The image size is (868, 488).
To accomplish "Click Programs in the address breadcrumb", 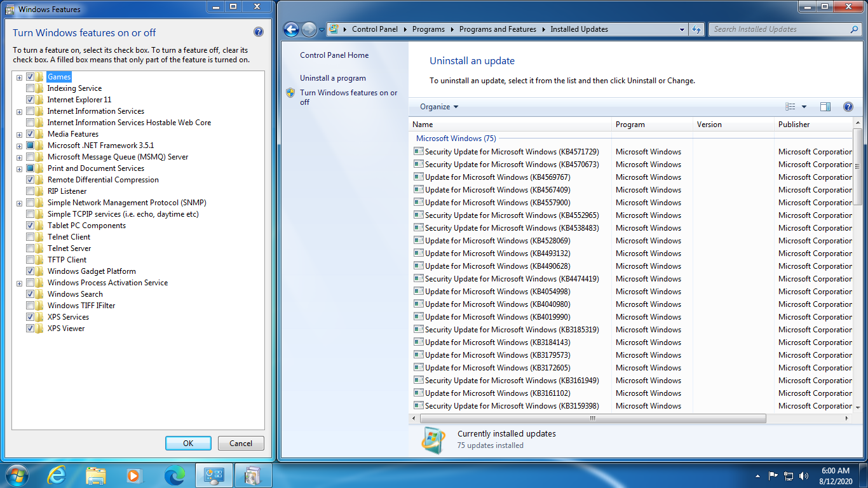I will [428, 29].
